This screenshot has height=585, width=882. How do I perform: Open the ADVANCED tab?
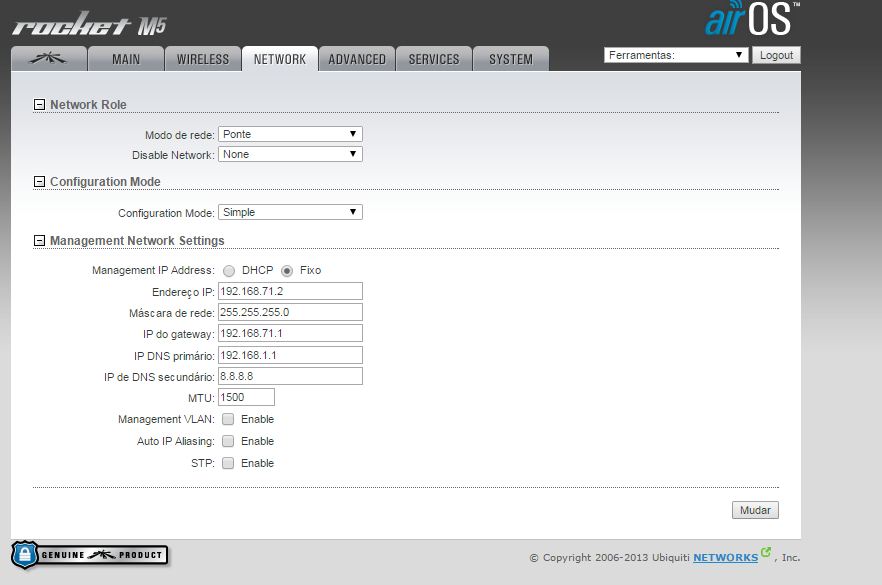point(357,58)
